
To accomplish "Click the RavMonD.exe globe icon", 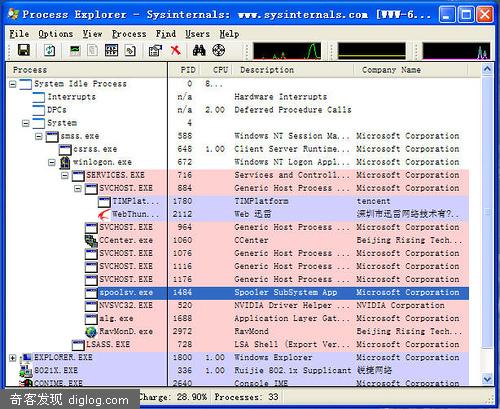I will (91, 332).
